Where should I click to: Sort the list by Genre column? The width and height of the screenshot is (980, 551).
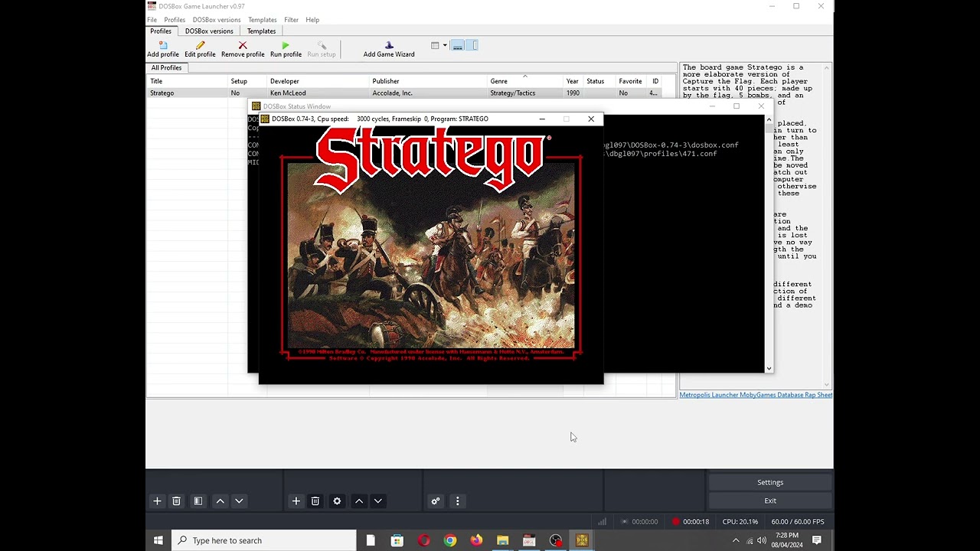coord(525,81)
